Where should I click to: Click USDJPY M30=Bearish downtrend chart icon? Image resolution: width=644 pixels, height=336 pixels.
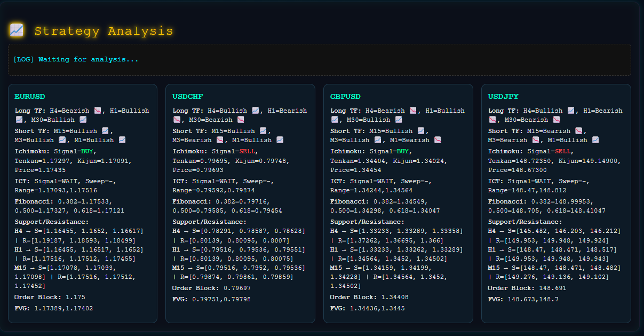[556, 120]
